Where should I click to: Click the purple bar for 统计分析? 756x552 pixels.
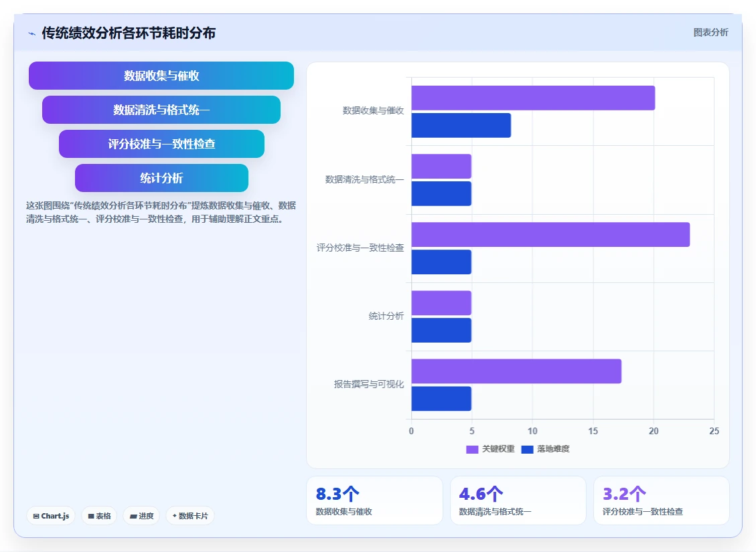point(441,303)
